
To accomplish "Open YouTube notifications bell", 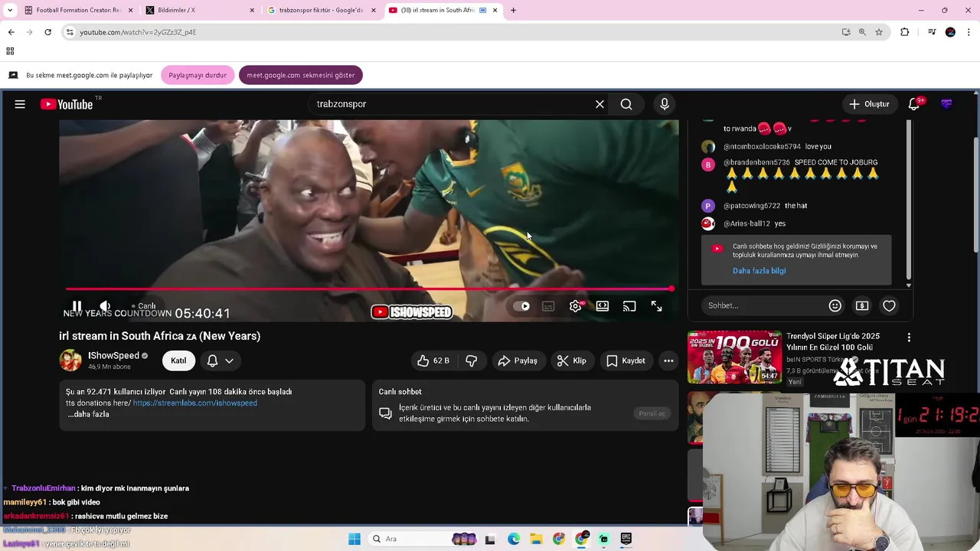I will click(913, 104).
